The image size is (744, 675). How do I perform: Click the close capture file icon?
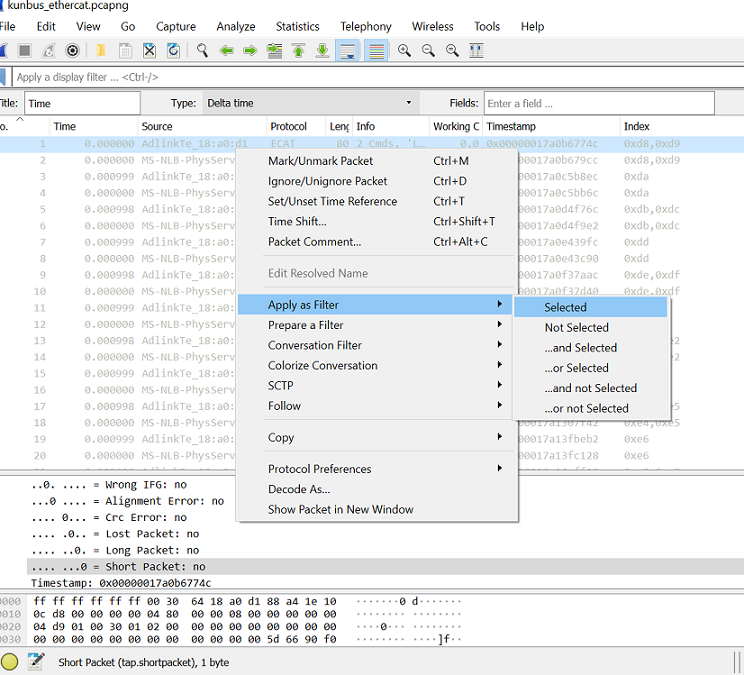[x=149, y=50]
